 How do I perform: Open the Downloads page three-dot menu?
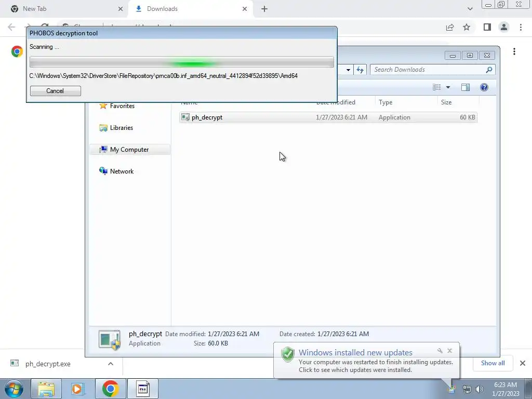[x=514, y=51]
